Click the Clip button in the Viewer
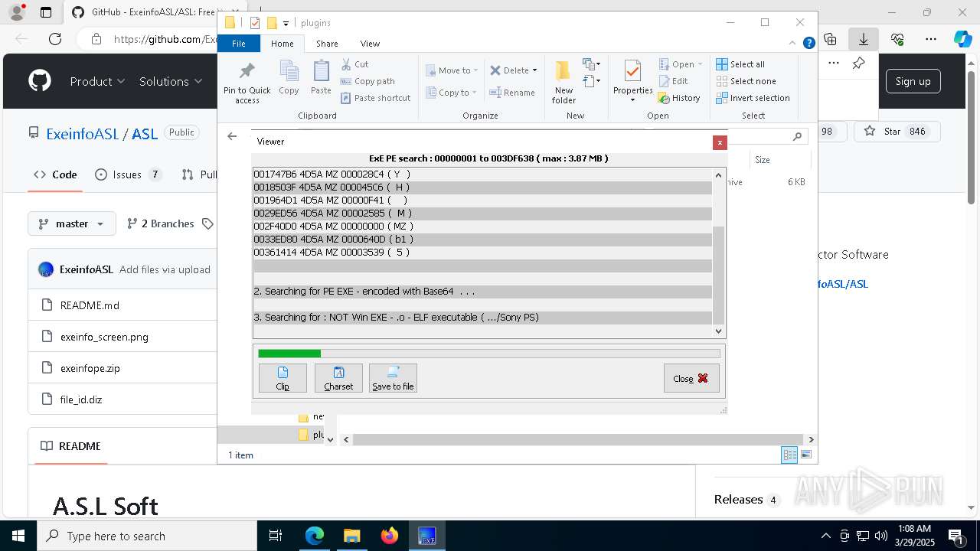This screenshot has height=551, width=980. (x=283, y=378)
